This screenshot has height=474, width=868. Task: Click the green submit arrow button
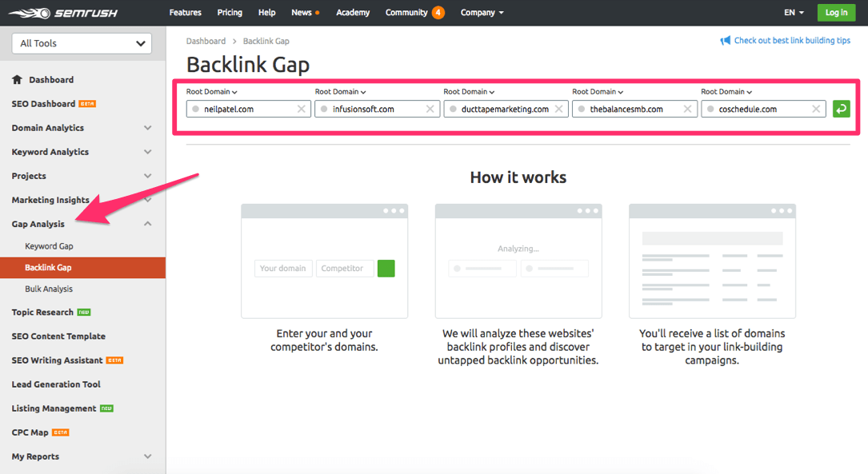click(x=841, y=109)
